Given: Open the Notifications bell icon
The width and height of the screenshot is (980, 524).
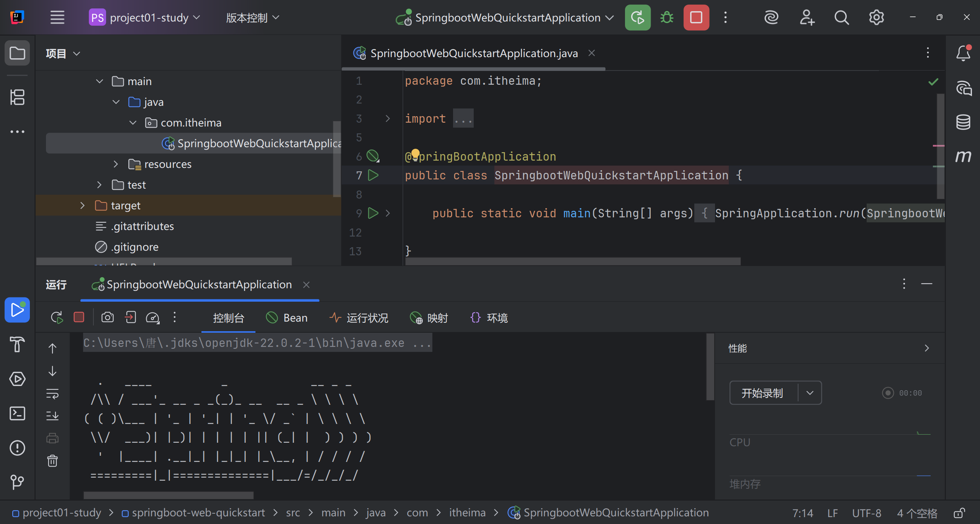Looking at the screenshot, I should (x=963, y=53).
